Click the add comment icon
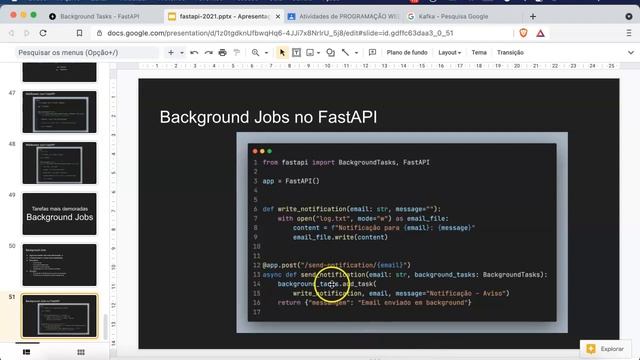The image size is (640, 360). 372,53
